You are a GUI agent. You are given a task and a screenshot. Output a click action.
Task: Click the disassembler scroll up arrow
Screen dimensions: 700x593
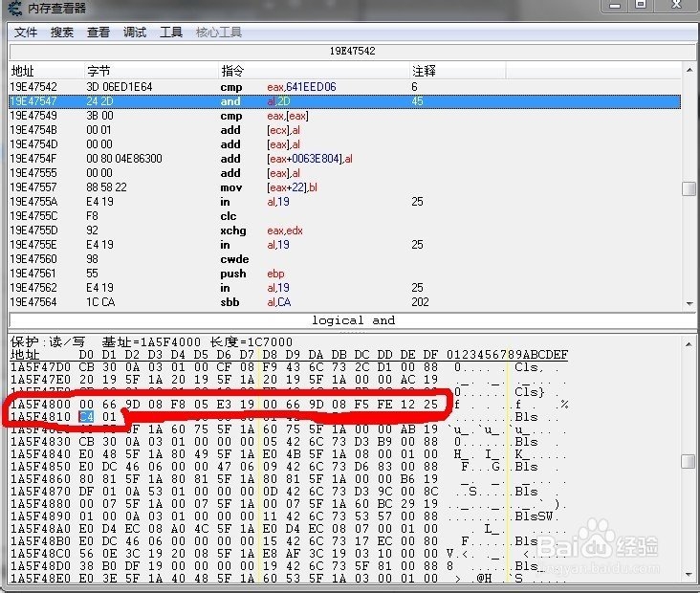click(x=689, y=70)
